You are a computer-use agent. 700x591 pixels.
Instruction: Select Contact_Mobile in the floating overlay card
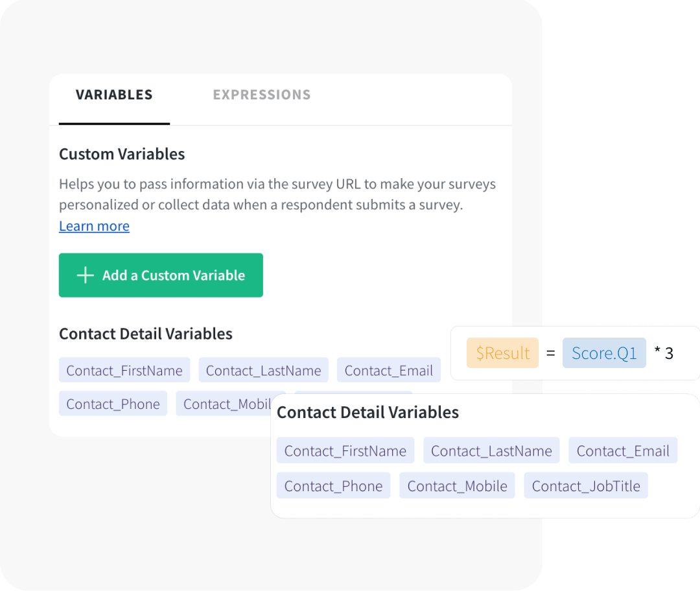(x=457, y=486)
